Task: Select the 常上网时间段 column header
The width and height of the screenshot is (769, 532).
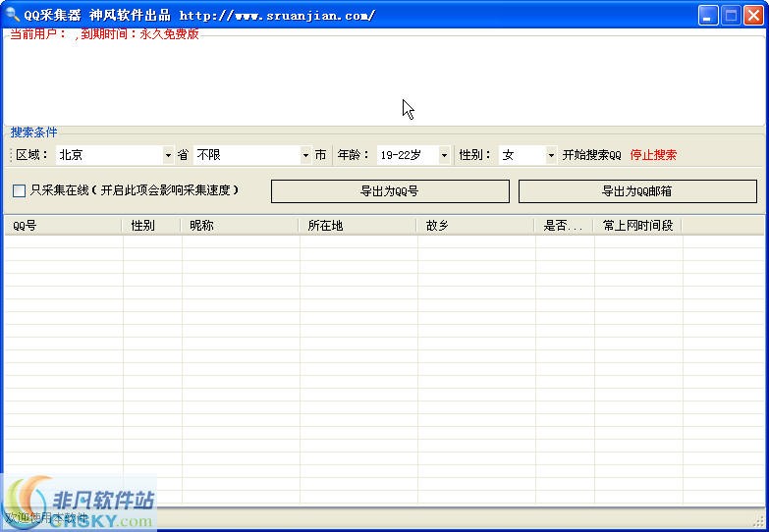Action: [638, 226]
